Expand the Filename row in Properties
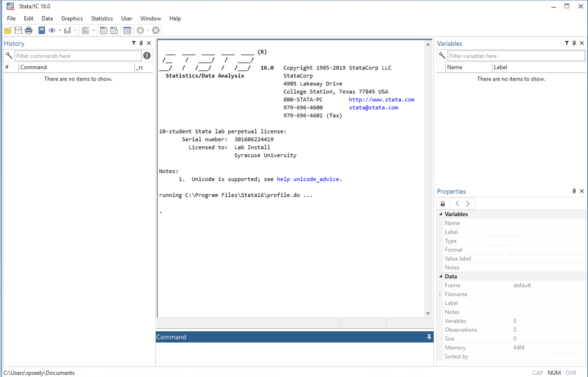 [440, 295]
